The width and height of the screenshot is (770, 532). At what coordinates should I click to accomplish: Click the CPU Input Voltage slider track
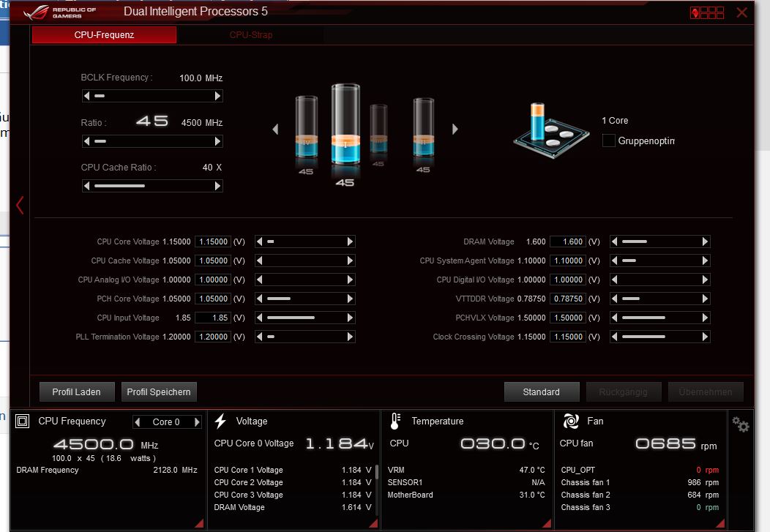(x=305, y=318)
